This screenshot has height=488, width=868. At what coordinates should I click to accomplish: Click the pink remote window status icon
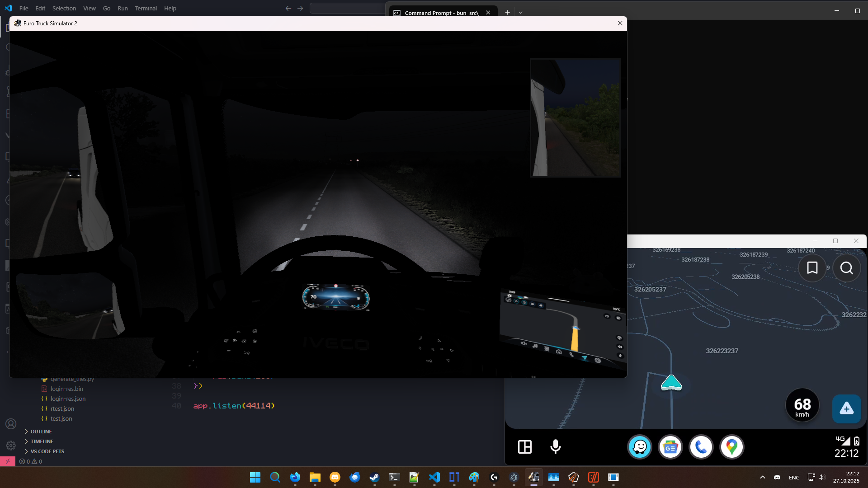(x=8, y=461)
